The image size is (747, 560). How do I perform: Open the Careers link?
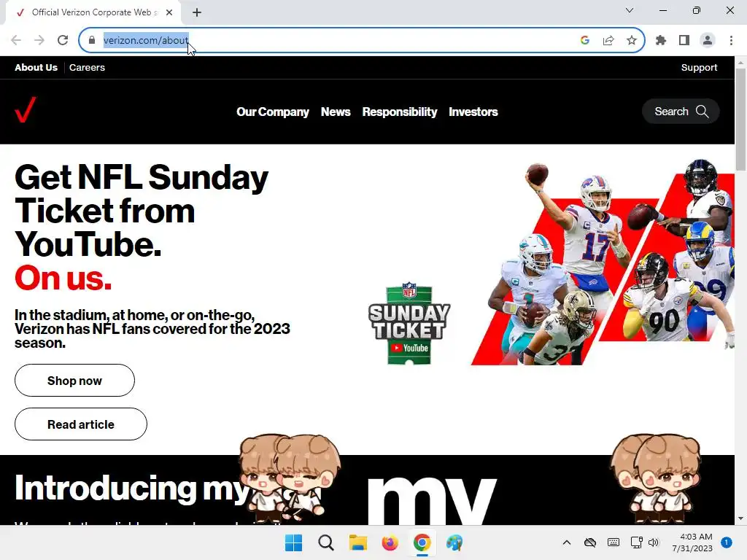tap(87, 68)
